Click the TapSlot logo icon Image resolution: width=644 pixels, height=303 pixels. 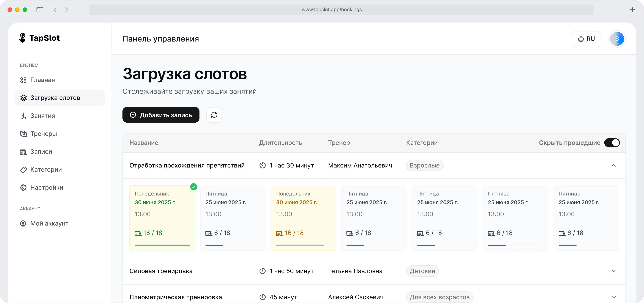(23, 38)
